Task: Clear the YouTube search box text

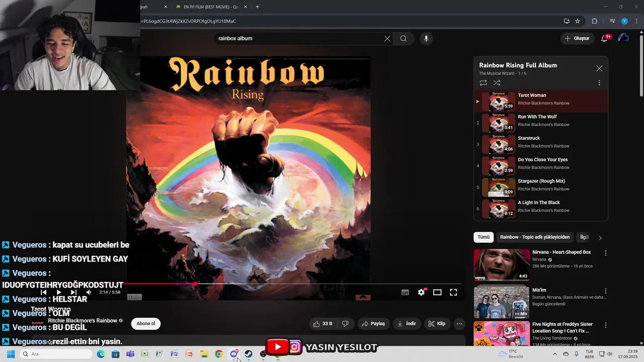Action: click(387, 39)
